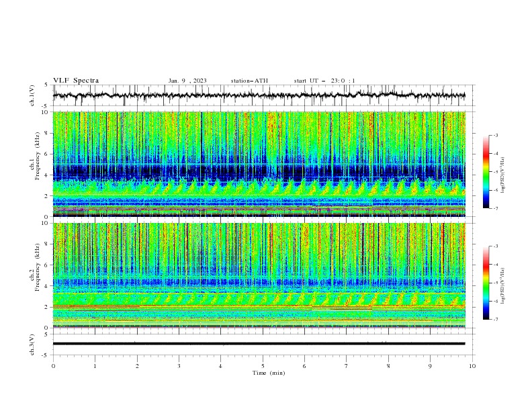Click the ch.2 colorbar "log(PSD)(V²/Hz)" label
The width and height of the screenshot is (532, 411).
pyautogui.click(x=503, y=286)
